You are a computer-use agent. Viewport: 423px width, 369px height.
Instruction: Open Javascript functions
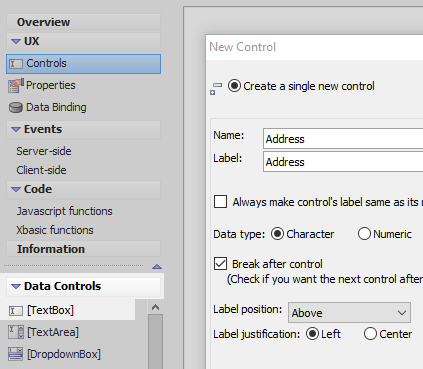coord(64,211)
